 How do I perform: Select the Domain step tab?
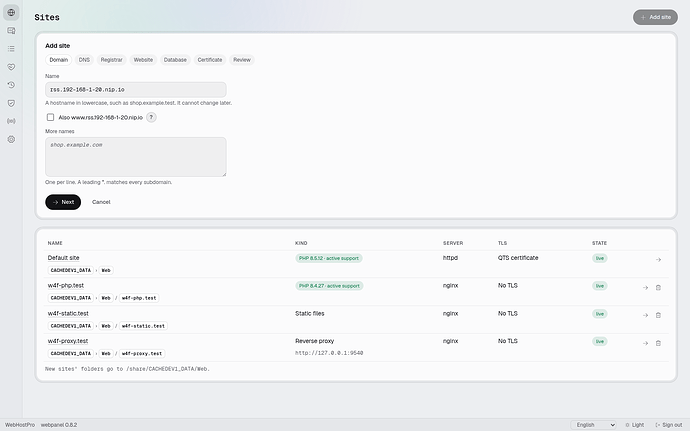pyautogui.click(x=59, y=60)
